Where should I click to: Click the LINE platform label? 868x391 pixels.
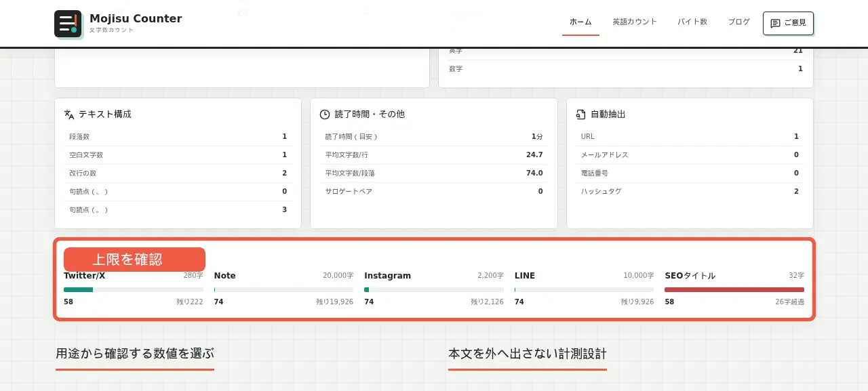coord(525,276)
